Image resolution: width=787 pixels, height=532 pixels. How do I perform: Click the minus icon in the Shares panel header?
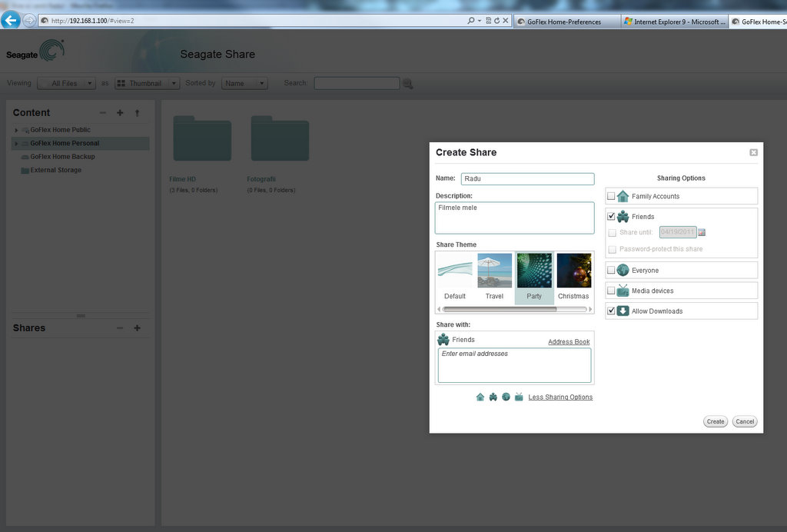click(x=120, y=328)
